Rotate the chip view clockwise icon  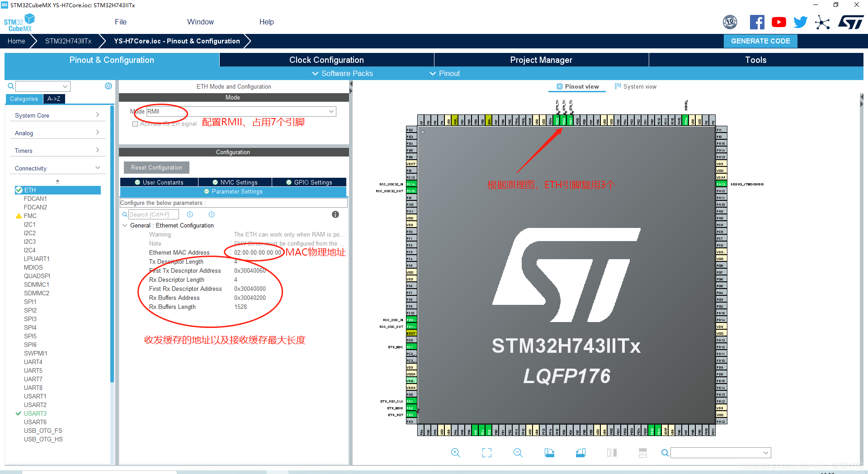point(549,453)
